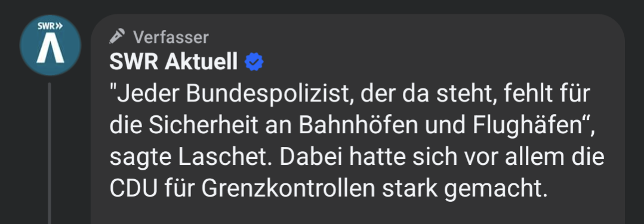Click the word Grenzkontrollen in the comment
The image size is (644, 224).
tap(288, 188)
